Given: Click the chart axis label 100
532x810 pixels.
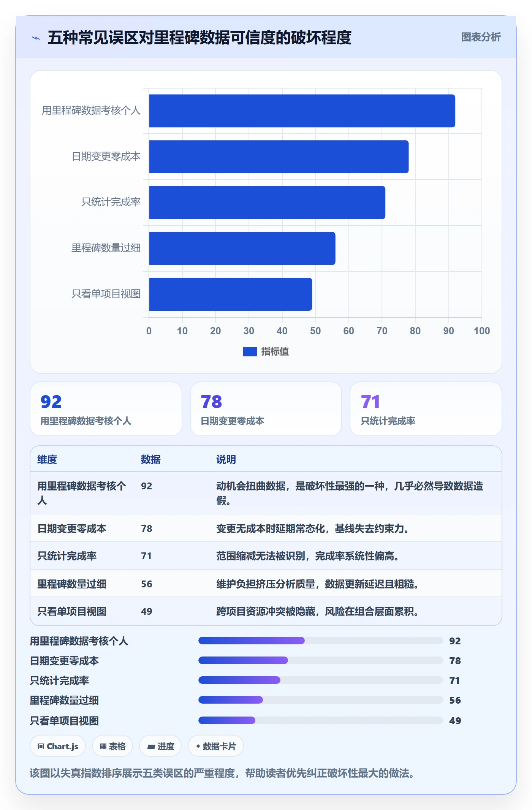Looking at the screenshot, I should pyautogui.click(x=482, y=331).
